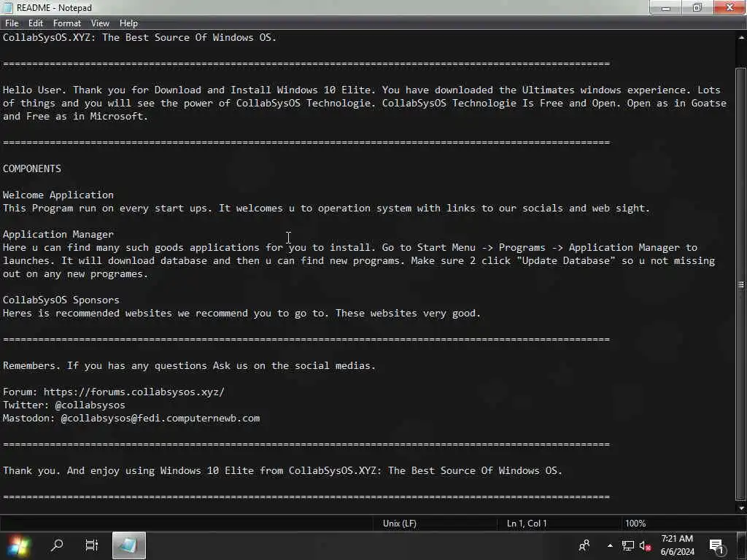Close the README Notepad window
The image size is (747, 560).
click(x=729, y=7)
